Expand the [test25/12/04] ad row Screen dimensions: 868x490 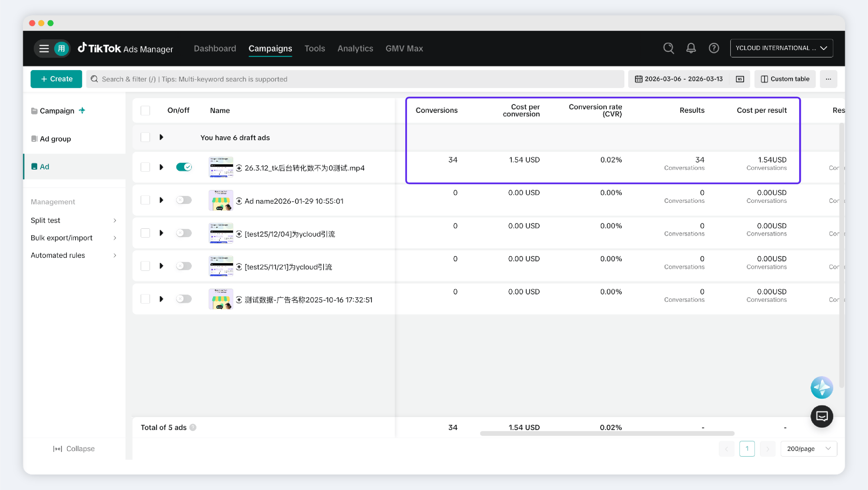[161, 233]
